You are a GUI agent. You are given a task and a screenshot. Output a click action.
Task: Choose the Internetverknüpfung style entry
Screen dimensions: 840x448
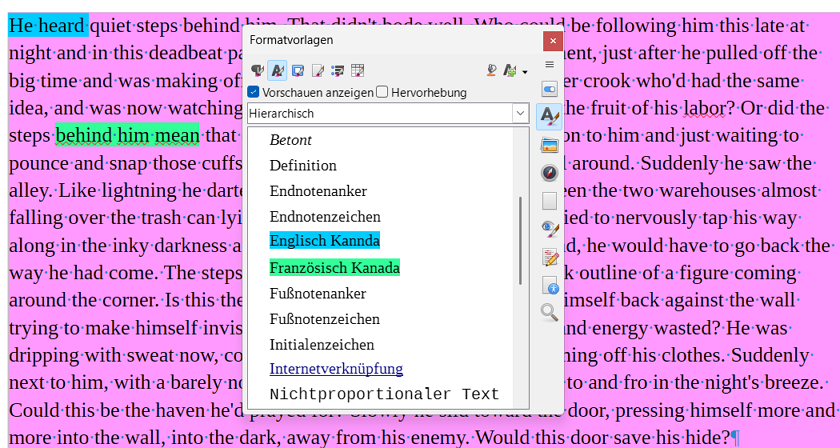coord(336,369)
